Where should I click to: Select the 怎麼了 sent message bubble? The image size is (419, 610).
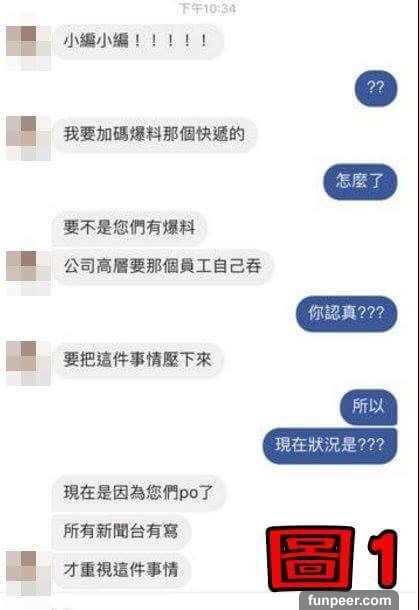point(360,181)
